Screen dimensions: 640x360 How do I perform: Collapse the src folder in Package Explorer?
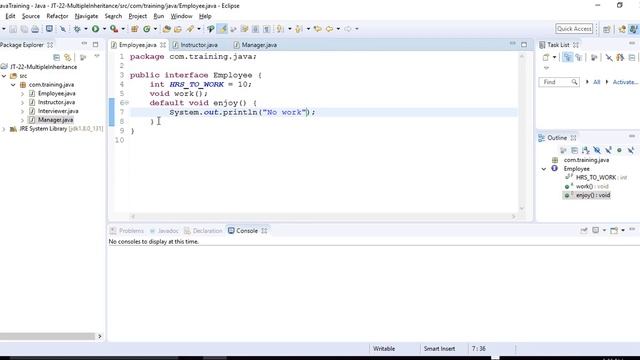tap(4, 76)
